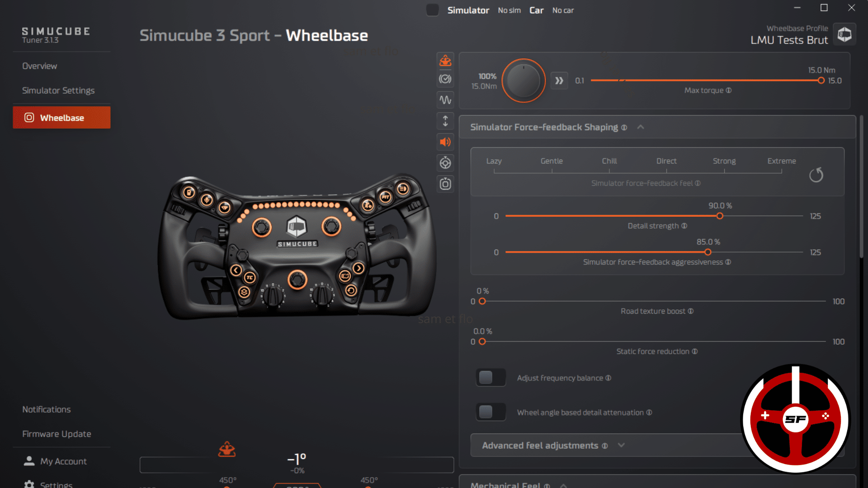Click the orange wheel icon above the angle bar
The width and height of the screenshot is (868, 488).
[227, 449]
